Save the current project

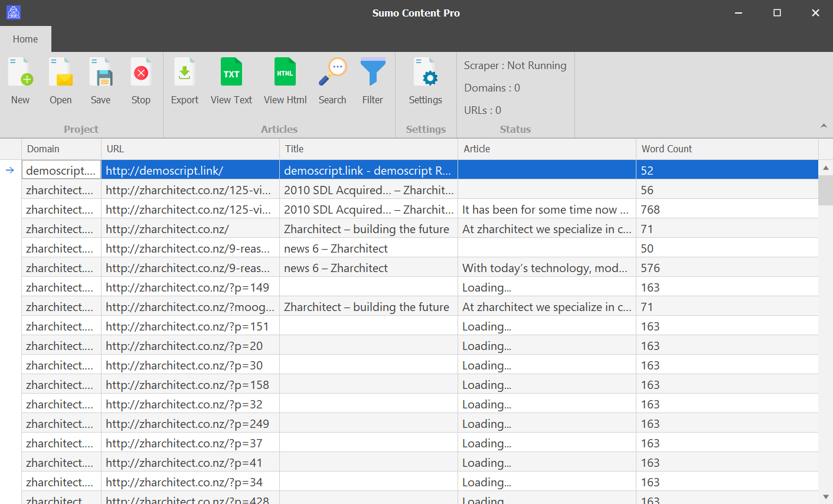point(100,81)
